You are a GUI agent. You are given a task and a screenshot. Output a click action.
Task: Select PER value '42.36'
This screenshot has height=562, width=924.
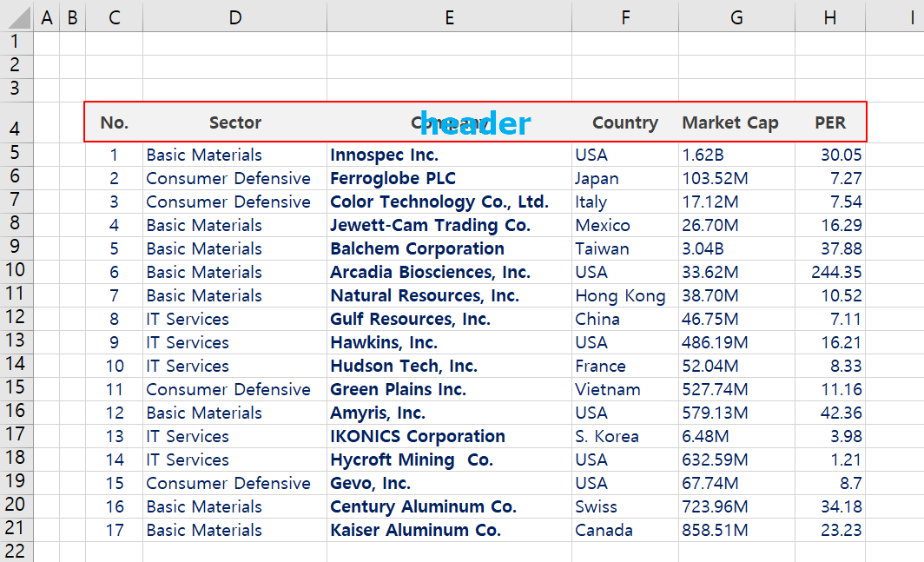pos(829,413)
